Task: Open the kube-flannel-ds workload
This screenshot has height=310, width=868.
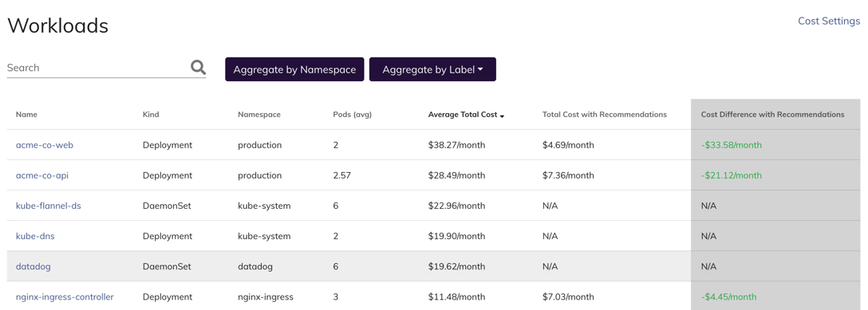Action: (48, 206)
